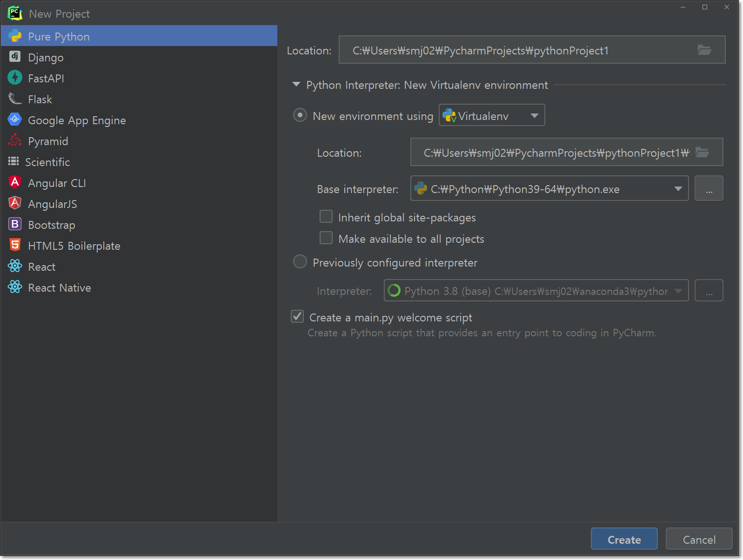Viewport: 743px width, 560px height.
Task: Select FastAPI project type
Action: tap(139, 78)
